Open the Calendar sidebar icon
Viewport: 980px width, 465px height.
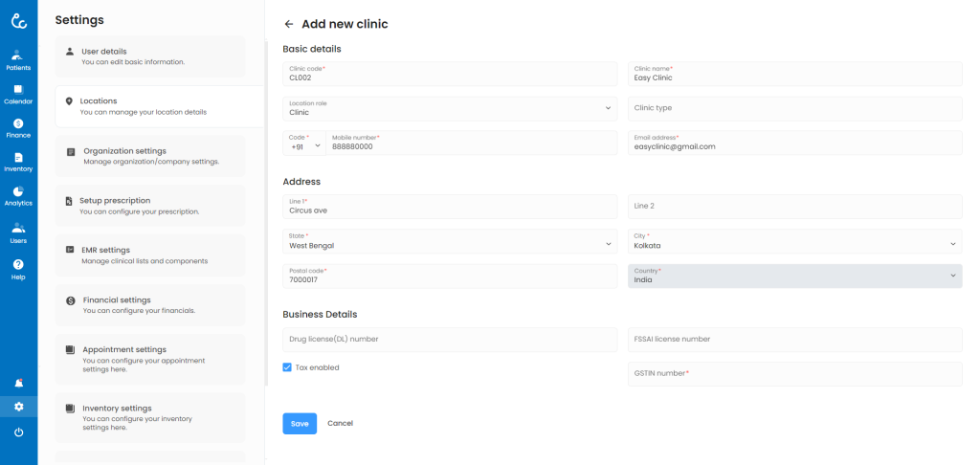pyautogui.click(x=18, y=93)
